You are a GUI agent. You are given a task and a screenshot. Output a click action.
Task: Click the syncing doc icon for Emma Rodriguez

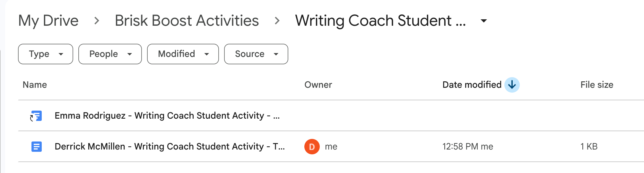pyautogui.click(x=36, y=116)
